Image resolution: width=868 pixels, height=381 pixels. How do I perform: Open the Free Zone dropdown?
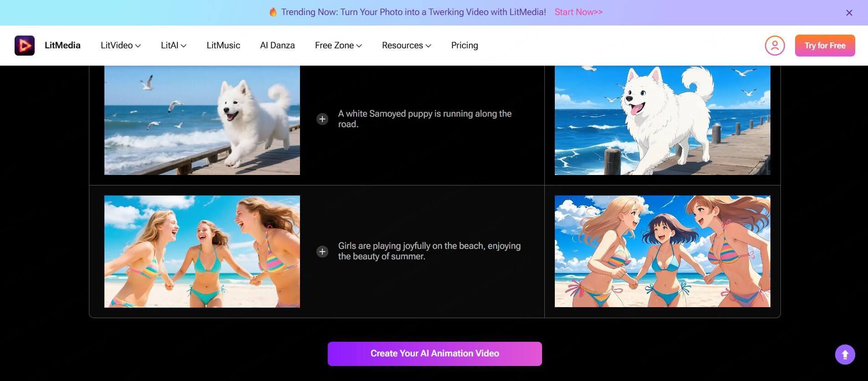[338, 46]
